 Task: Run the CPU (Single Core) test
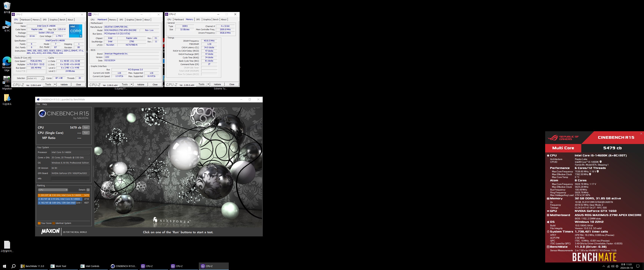[86, 133]
